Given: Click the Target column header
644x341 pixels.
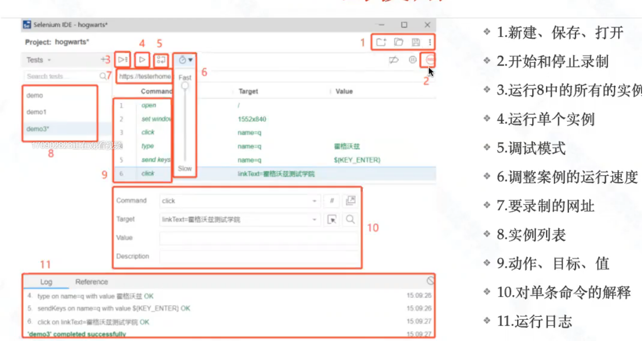Looking at the screenshot, I should [x=248, y=91].
